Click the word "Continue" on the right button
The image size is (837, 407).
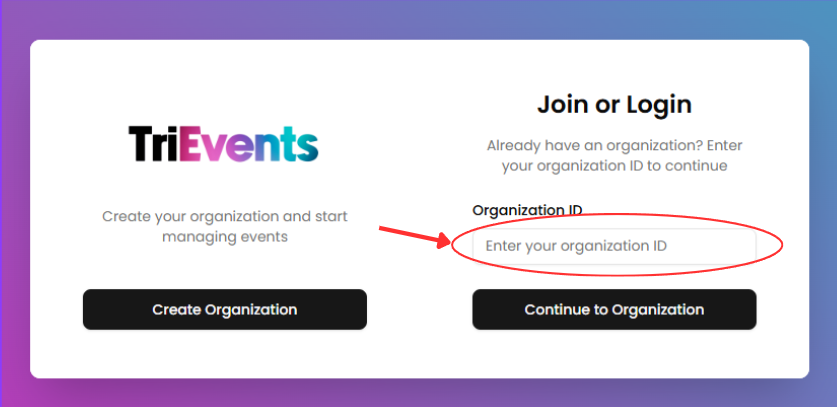[x=557, y=310]
